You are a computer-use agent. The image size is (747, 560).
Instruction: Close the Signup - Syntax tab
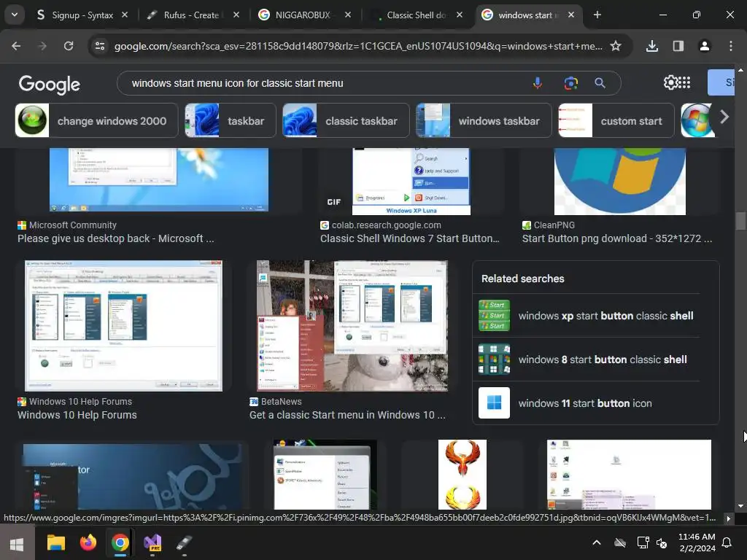click(125, 15)
